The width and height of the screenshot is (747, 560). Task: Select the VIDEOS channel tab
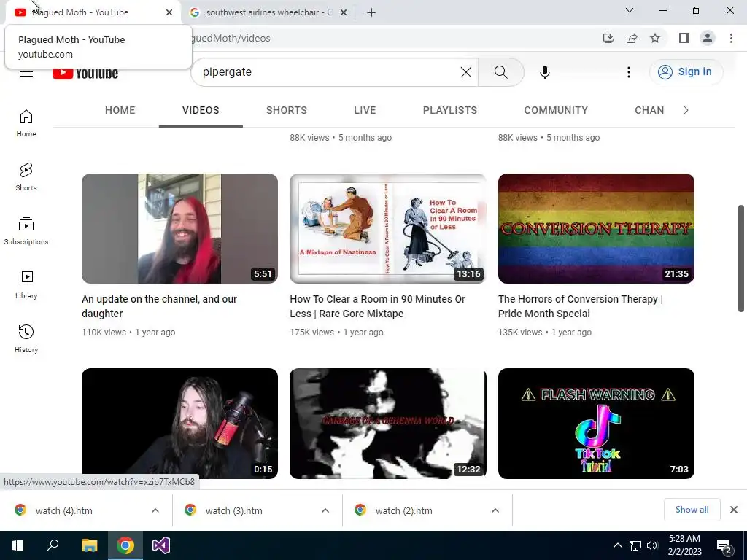tap(201, 110)
